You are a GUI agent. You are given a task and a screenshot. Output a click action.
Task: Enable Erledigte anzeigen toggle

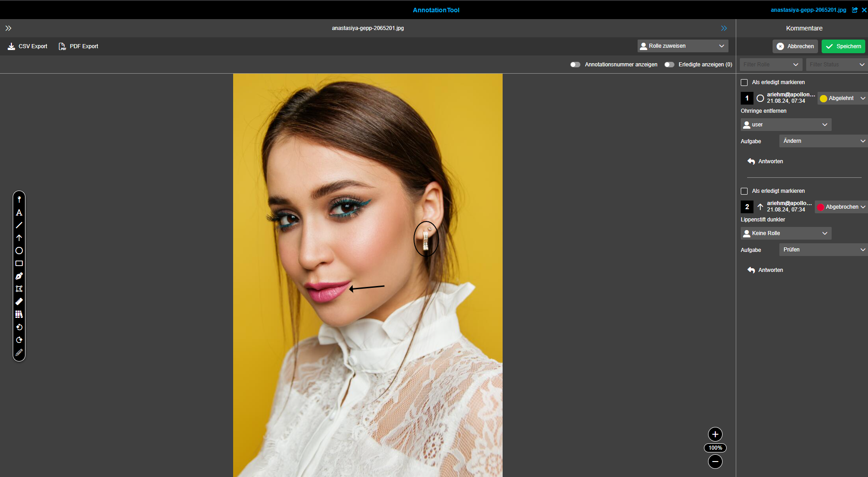point(669,64)
